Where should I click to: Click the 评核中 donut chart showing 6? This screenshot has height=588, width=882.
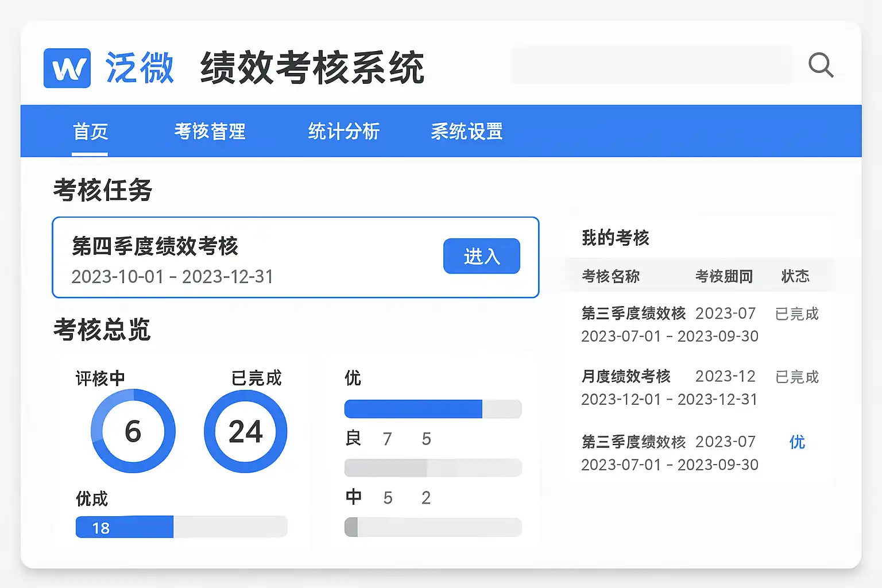click(x=133, y=431)
